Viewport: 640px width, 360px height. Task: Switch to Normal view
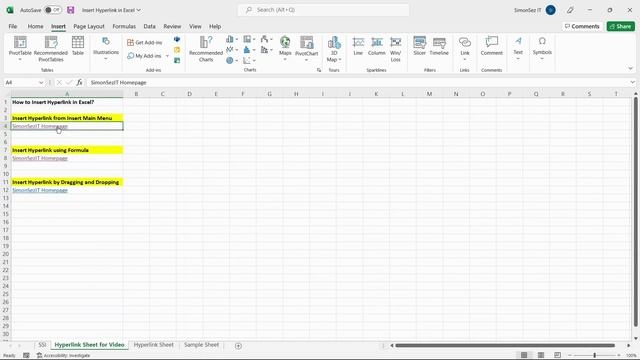pos(524,355)
